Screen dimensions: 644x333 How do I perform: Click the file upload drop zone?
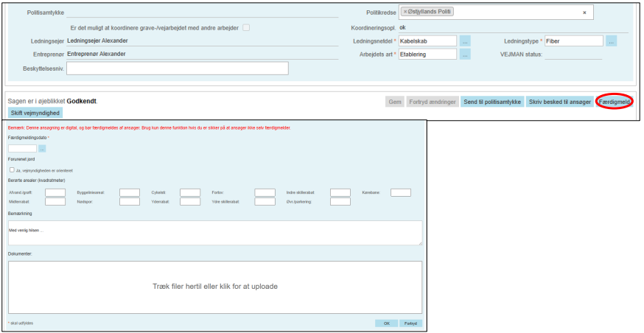tap(215, 287)
